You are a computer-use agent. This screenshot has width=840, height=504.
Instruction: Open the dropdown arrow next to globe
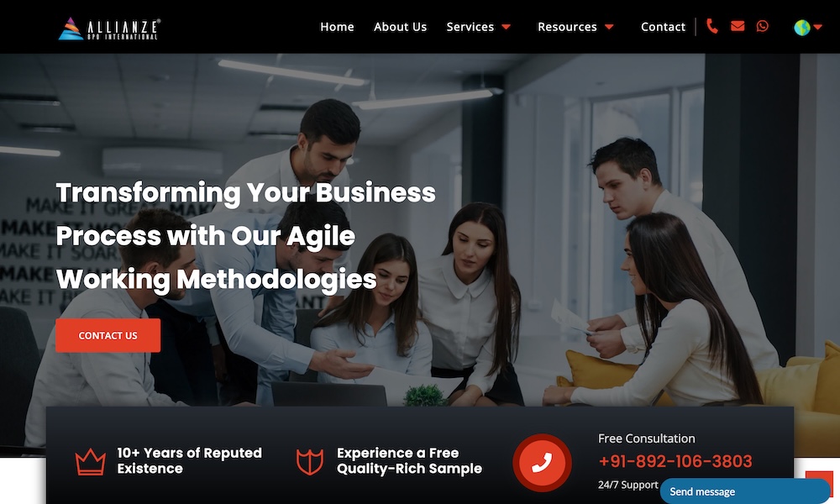point(817,27)
